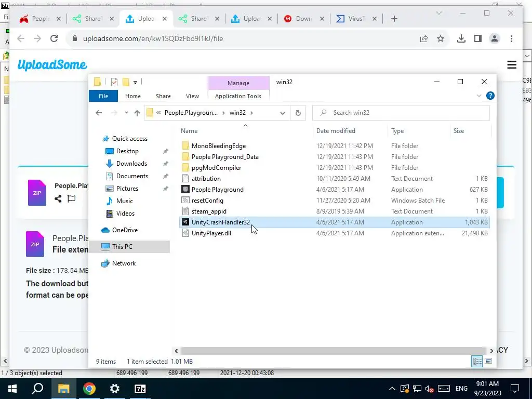Expand the chevron after win32 breadcrumb

point(251,113)
